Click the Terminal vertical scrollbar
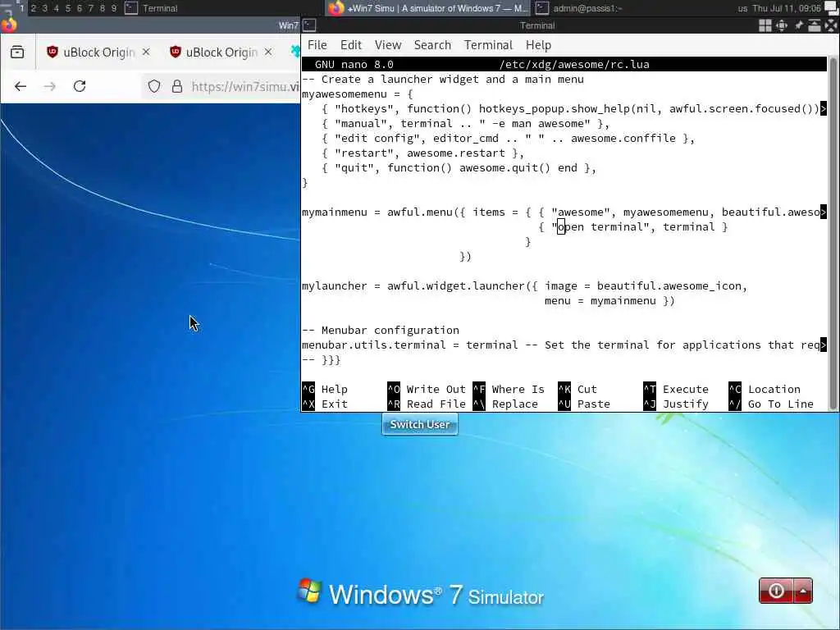 [x=833, y=233]
